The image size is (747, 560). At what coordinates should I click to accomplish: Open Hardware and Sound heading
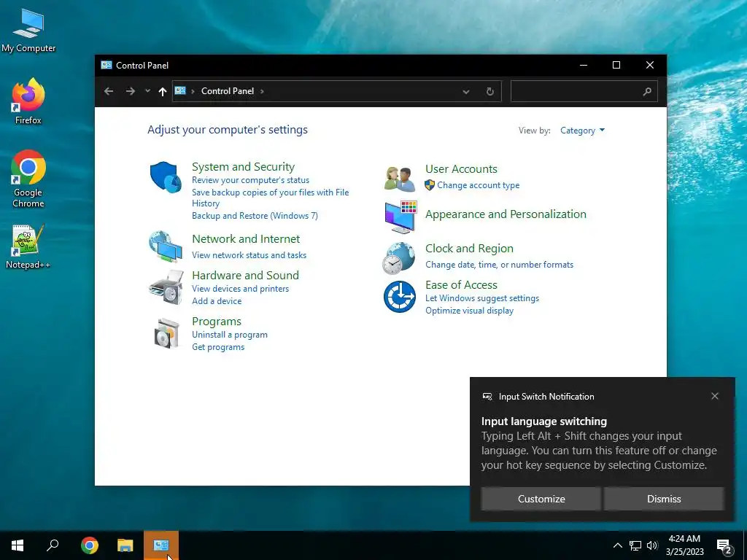pyautogui.click(x=245, y=275)
